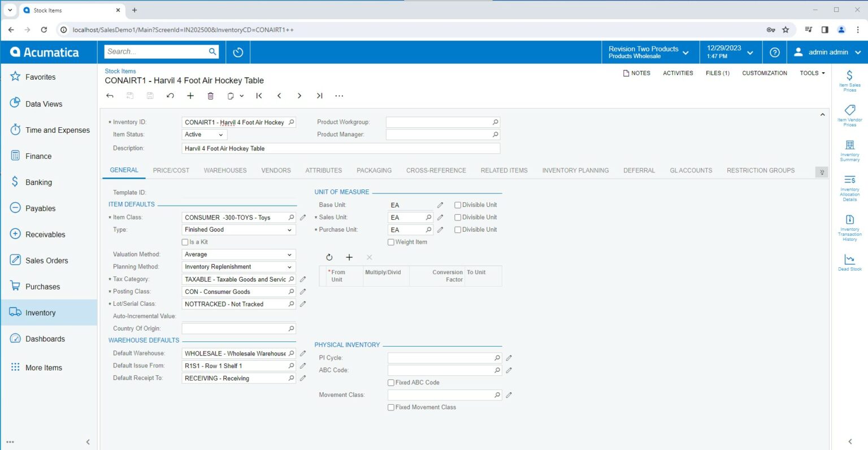The width and height of the screenshot is (868, 450).
Task: Add a new stock item record
Action: pos(190,96)
